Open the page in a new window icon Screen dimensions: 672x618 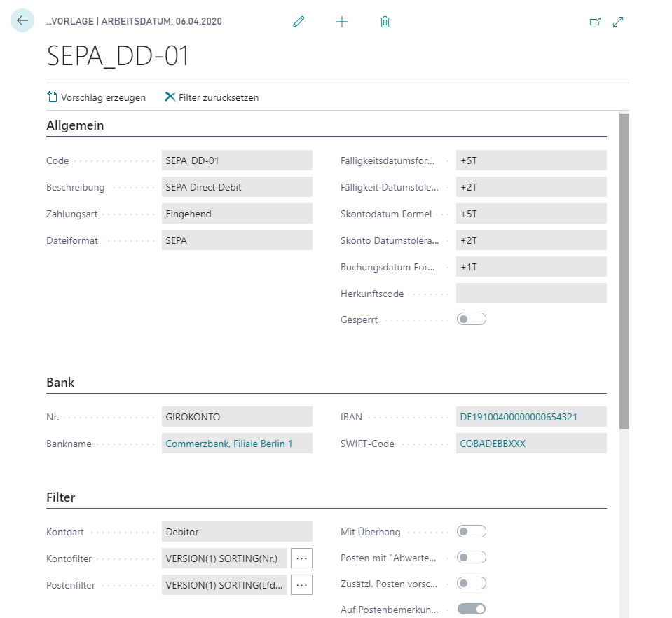click(x=595, y=22)
